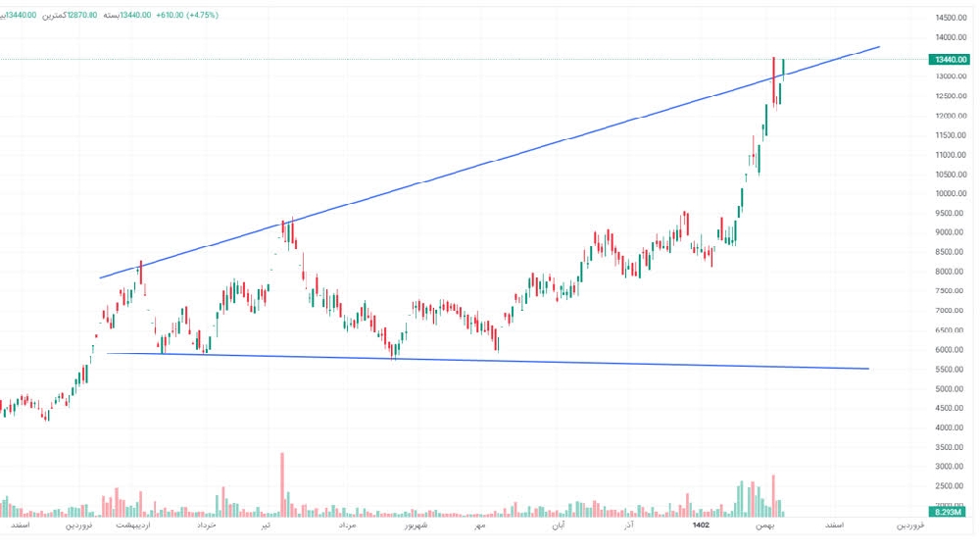Click the 6000.00 price axis label
This screenshot has width=980, height=552.
coord(951,349)
